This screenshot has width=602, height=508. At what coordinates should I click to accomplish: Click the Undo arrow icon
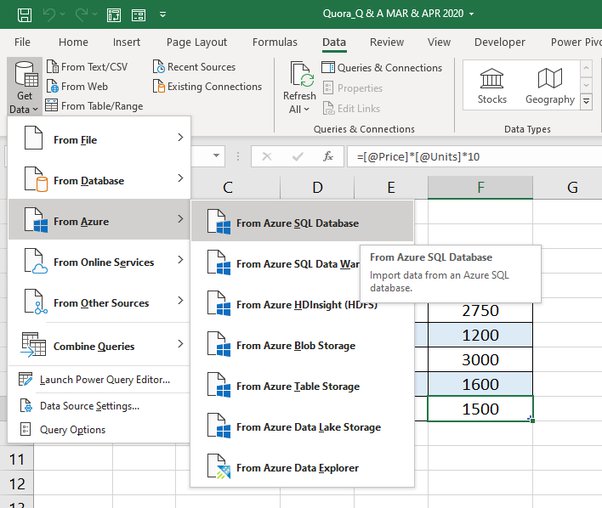click(49, 15)
